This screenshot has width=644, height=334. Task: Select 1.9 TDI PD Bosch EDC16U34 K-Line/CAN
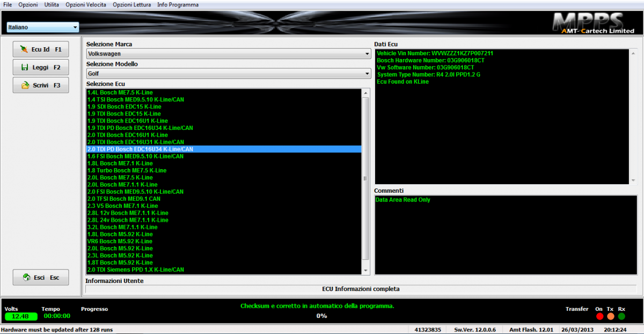[x=224, y=128]
